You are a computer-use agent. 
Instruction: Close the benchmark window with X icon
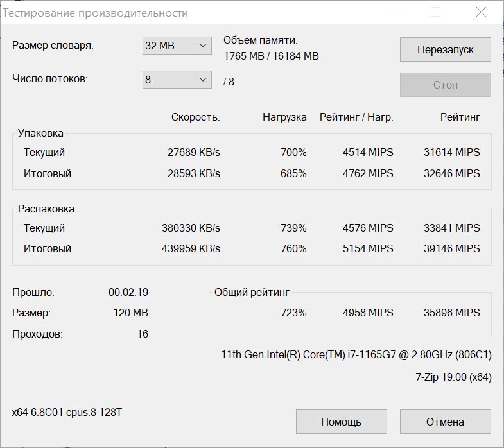click(x=481, y=12)
